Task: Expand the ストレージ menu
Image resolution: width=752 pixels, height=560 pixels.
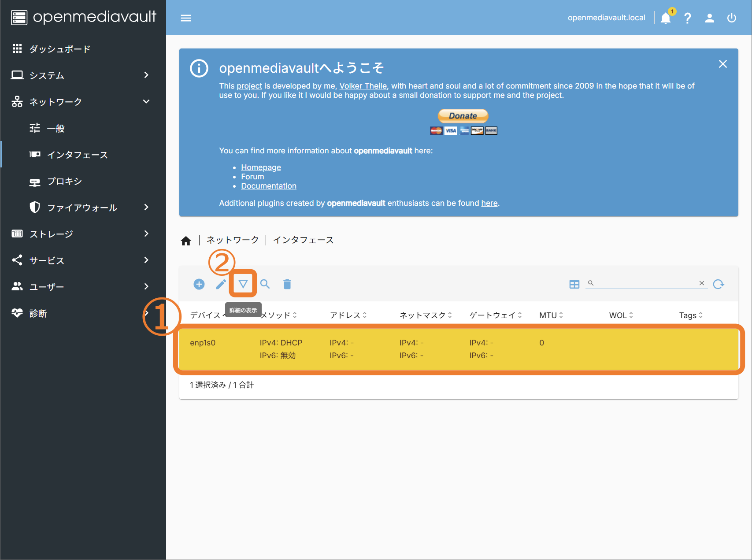Action: (83, 234)
